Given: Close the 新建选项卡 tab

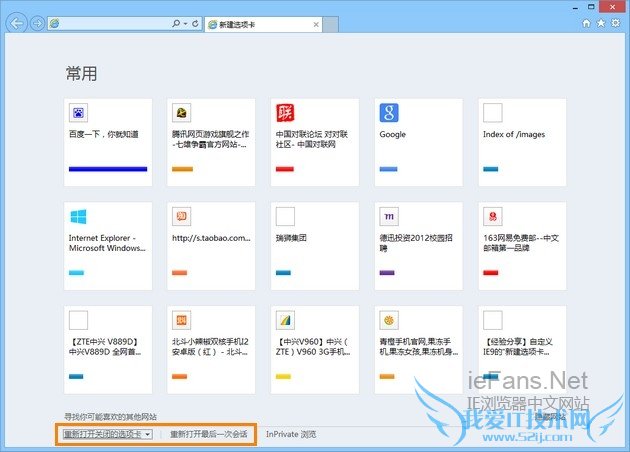Looking at the screenshot, I should 316,25.
